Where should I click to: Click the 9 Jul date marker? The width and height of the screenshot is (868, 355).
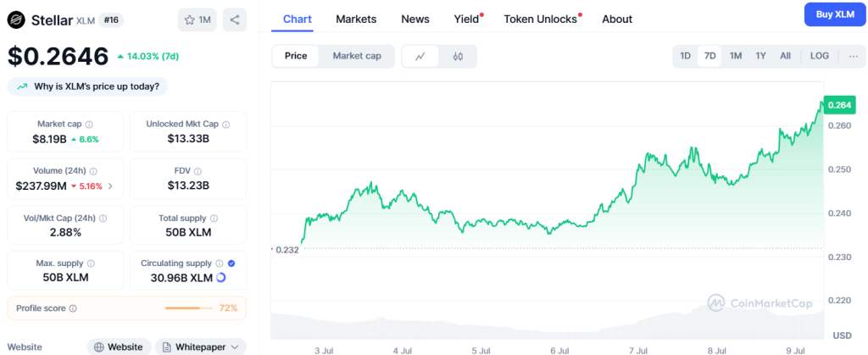796,351
